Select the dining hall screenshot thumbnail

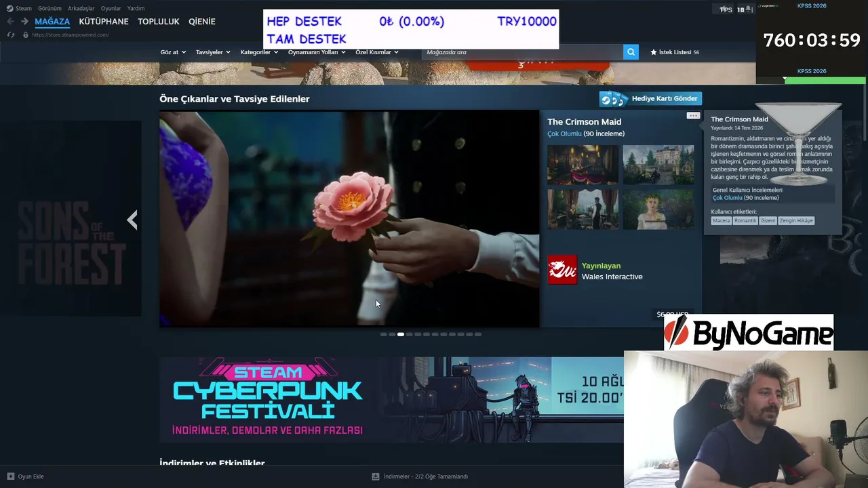click(583, 165)
